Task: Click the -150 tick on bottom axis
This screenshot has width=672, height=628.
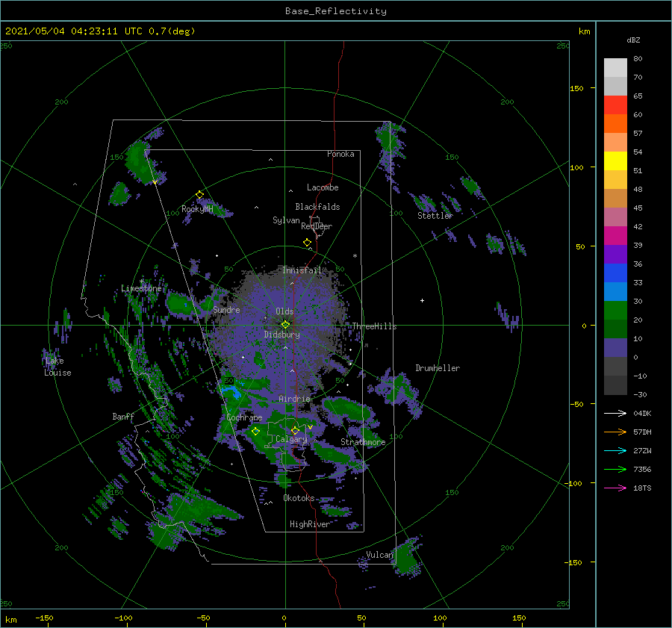Action: point(44,618)
